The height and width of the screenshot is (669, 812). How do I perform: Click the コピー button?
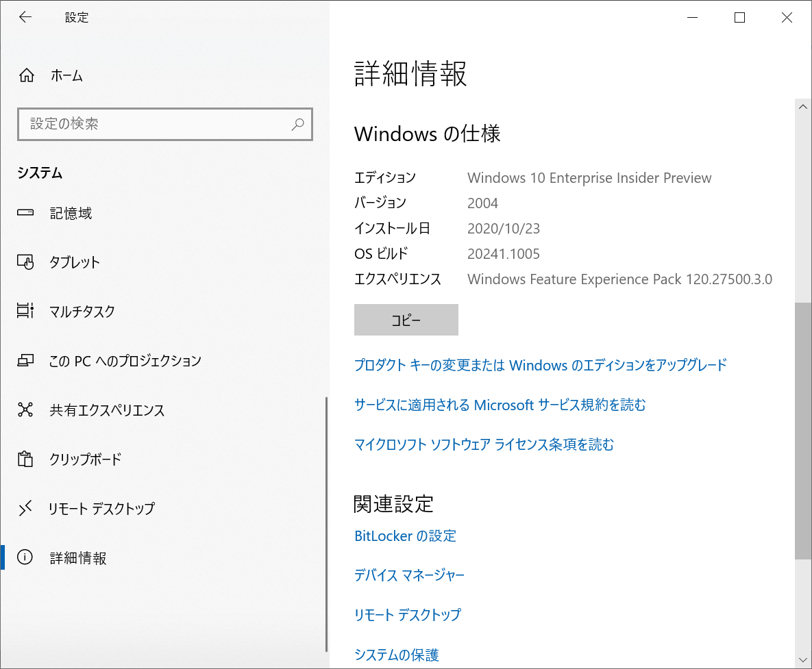click(x=406, y=320)
